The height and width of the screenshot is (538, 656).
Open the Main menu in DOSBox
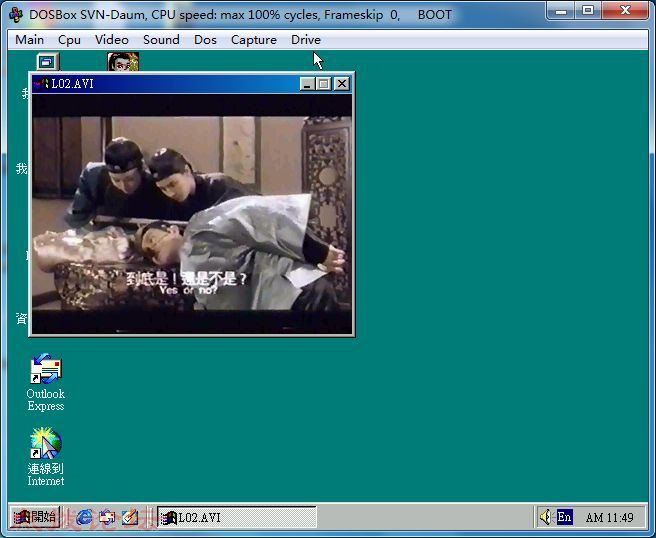pyautogui.click(x=29, y=40)
